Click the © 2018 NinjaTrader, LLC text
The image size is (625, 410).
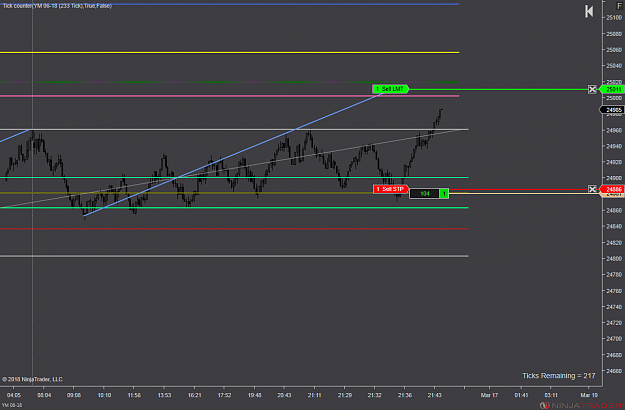pos(32,379)
